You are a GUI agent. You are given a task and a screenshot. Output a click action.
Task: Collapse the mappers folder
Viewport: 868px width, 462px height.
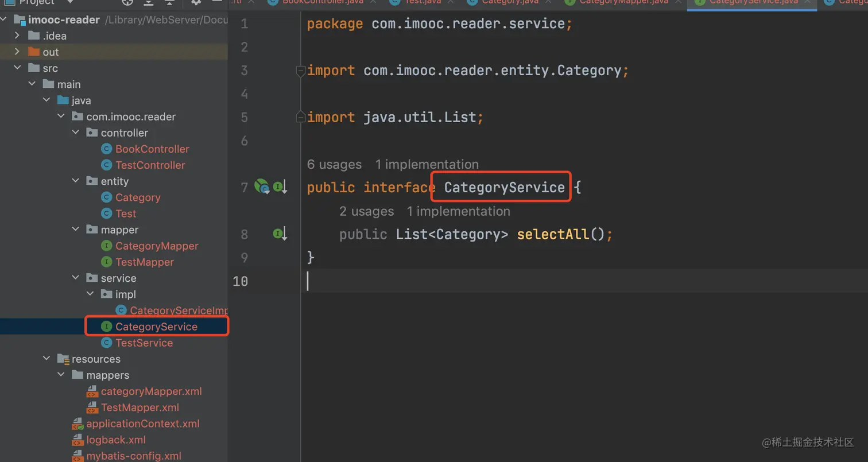tap(61, 375)
